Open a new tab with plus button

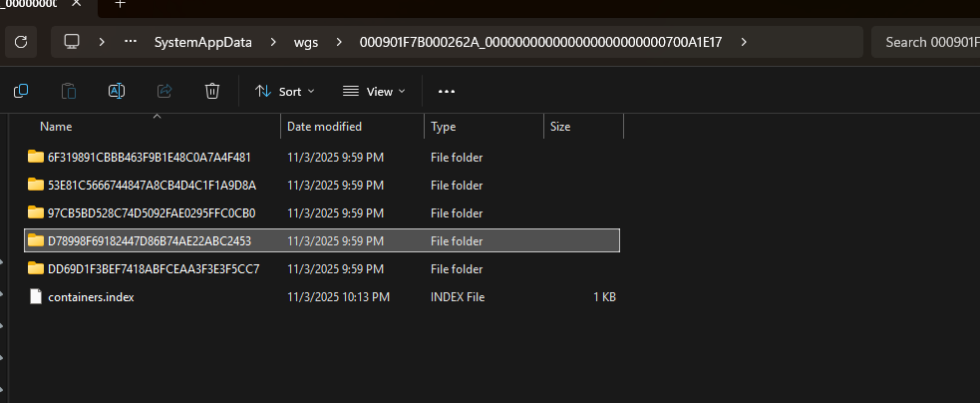[121, 4]
